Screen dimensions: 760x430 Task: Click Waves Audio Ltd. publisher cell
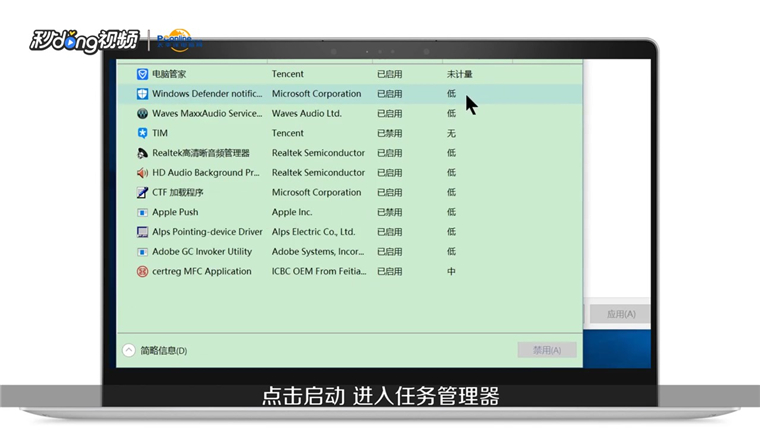306,113
